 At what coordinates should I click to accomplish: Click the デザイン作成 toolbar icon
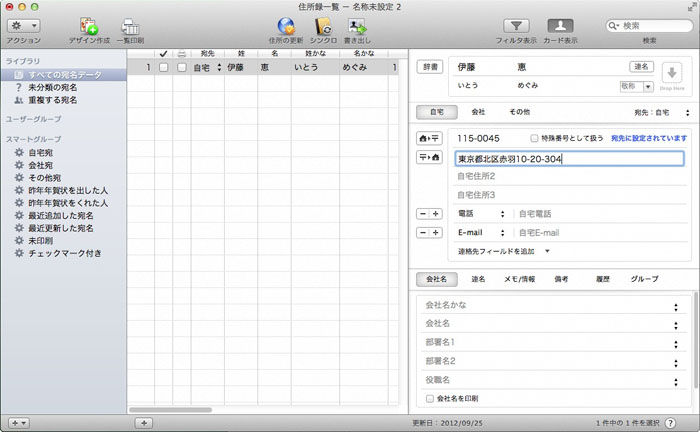coord(88,26)
